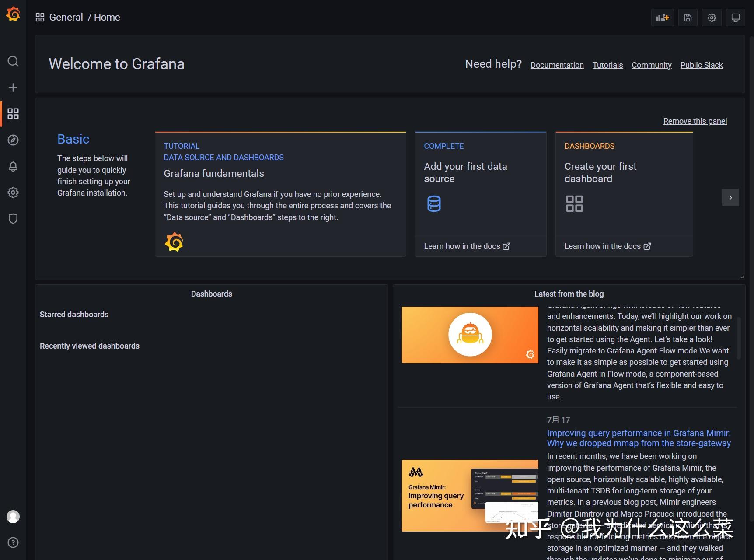The height and width of the screenshot is (560, 754).
Task: Click the Grafana Agent blog thumbnail
Action: pos(470,335)
